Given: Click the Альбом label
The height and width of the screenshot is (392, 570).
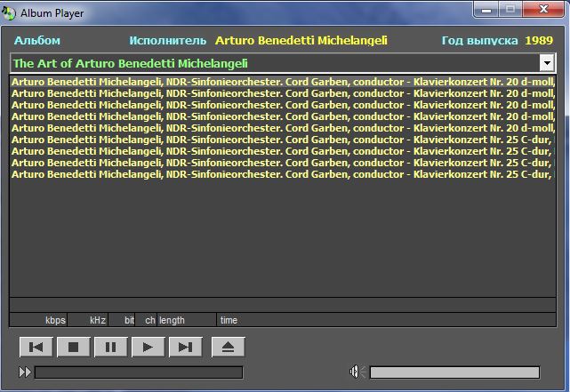Looking at the screenshot, I should pos(37,40).
